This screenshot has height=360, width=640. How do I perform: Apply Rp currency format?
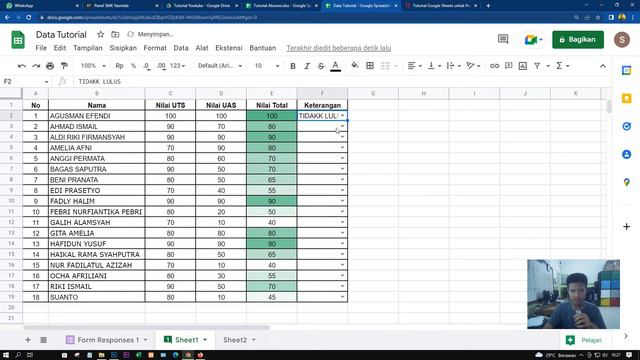pyautogui.click(x=119, y=66)
